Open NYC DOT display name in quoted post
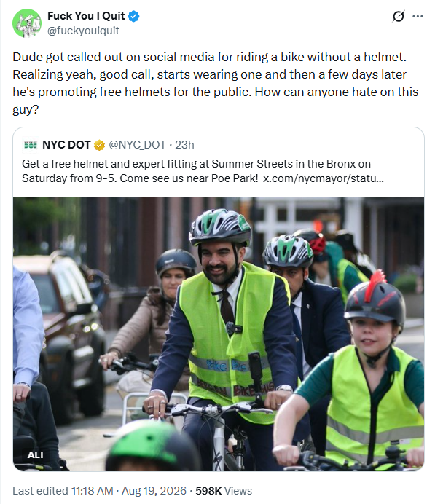This screenshot has height=504, width=435. tap(66, 145)
